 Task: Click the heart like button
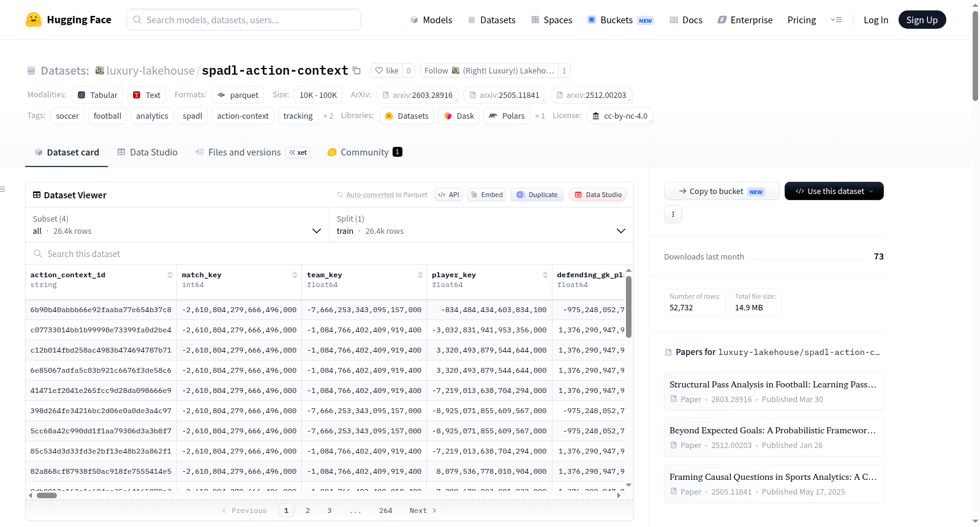tap(386, 70)
